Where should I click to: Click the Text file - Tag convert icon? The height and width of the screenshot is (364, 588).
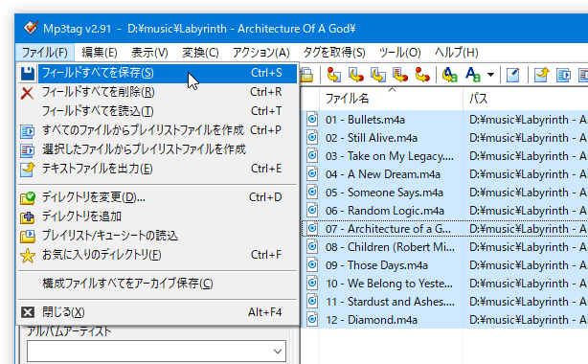[400, 75]
